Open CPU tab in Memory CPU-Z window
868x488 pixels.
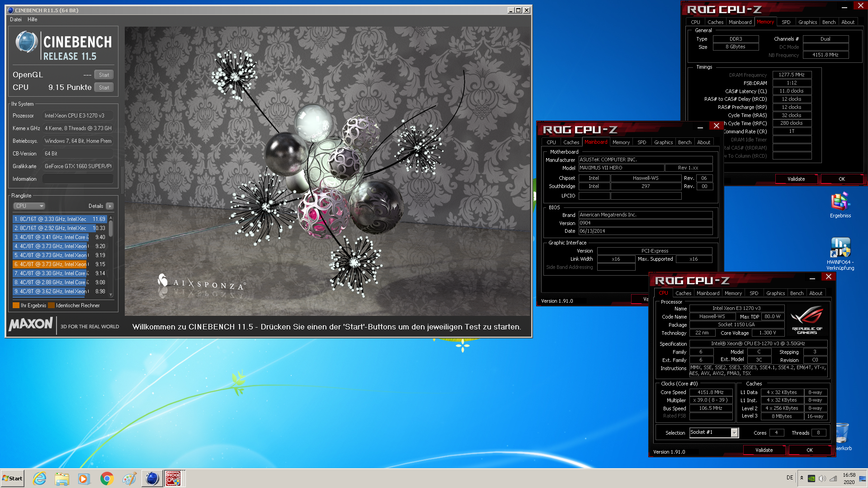pos(695,22)
